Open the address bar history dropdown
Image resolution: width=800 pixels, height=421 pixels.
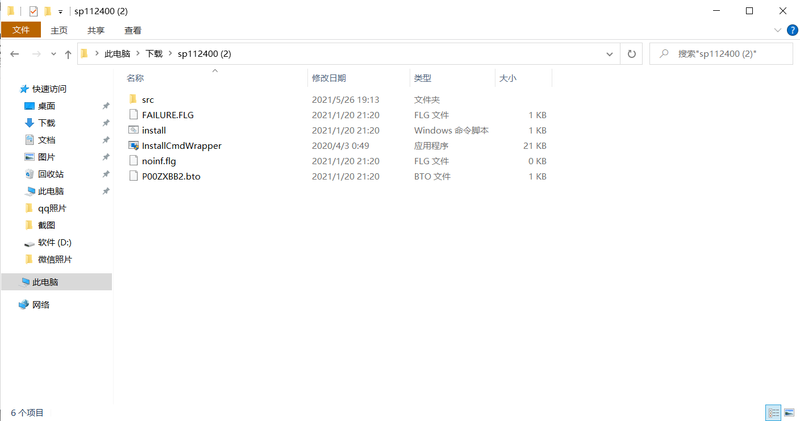pos(609,54)
